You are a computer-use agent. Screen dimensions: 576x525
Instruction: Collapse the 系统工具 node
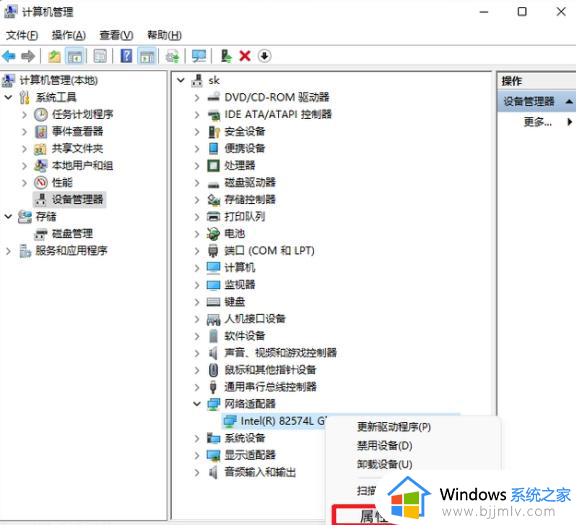(8, 97)
